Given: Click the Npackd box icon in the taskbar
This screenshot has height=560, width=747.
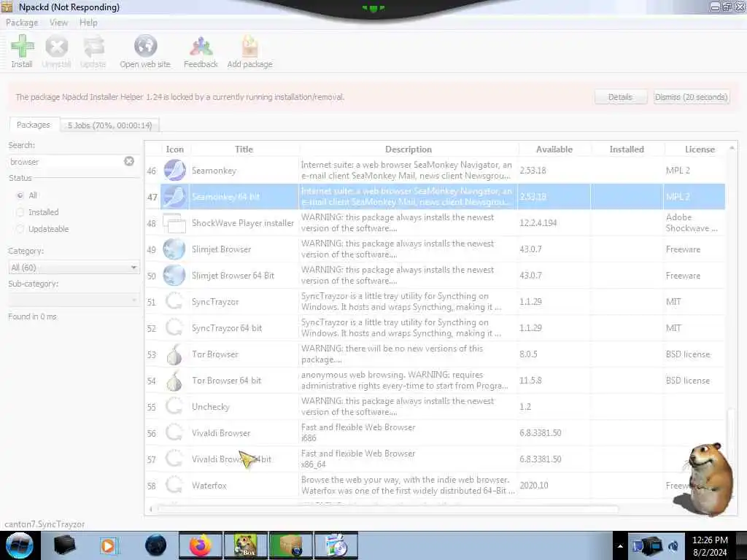Looking at the screenshot, I should (x=290, y=545).
